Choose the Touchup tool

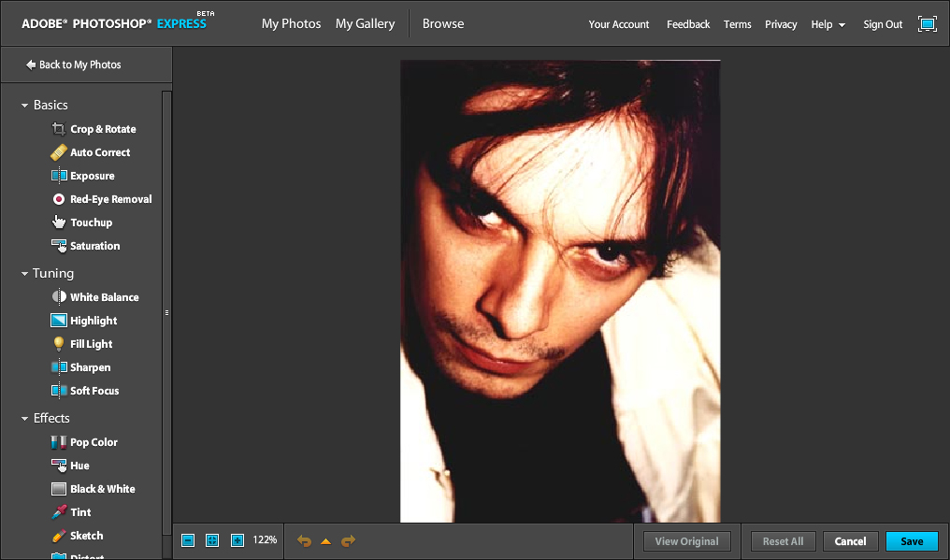tap(91, 223)
